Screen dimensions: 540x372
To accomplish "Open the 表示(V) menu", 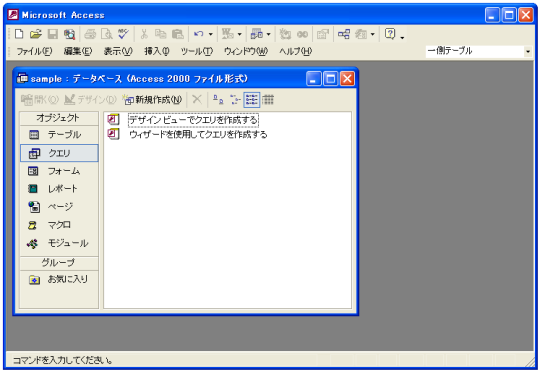I will pyautogui.click(x=118, y=51).
